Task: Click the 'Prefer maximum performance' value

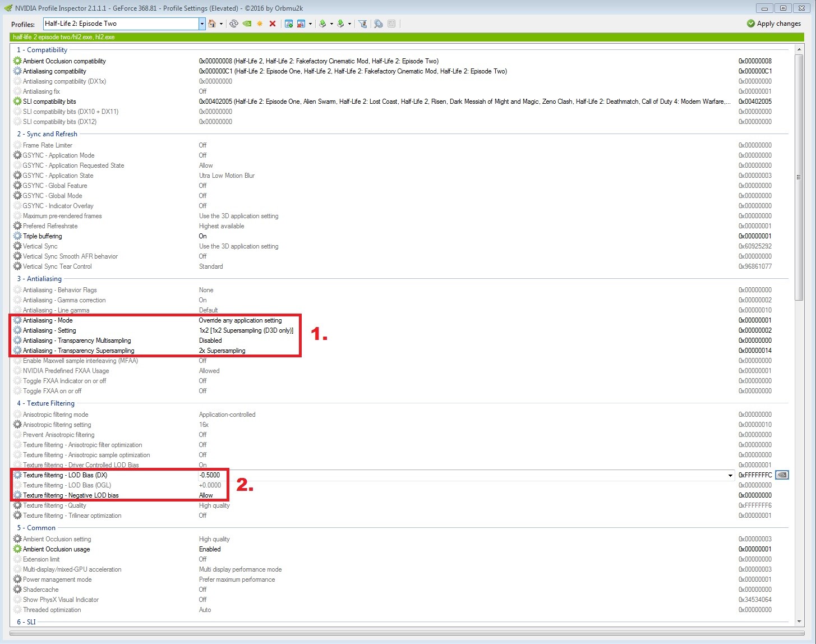Action: coord(237,579)
